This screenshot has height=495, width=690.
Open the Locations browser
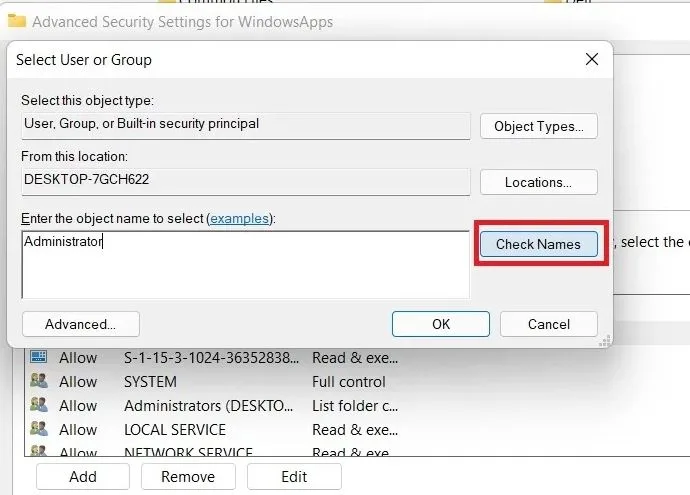(x=539, y=182)
